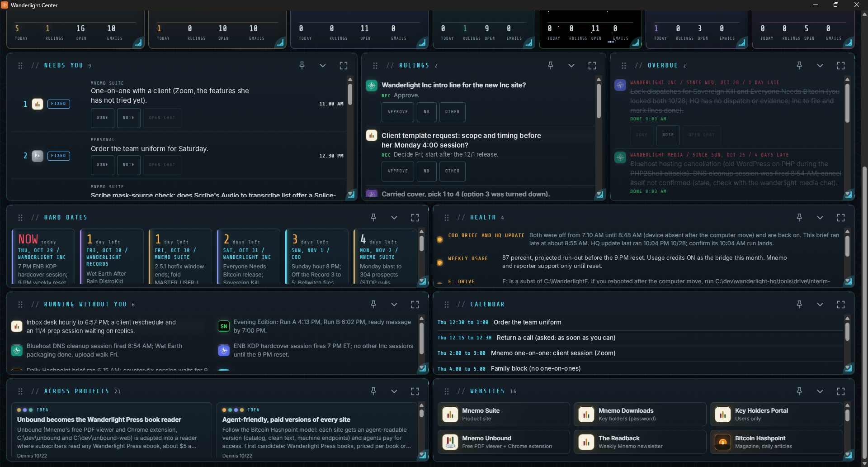Click Note on the Wanderlight Inc overdue item
Viewport: 868px width, 467px height.
coord(668,135)
